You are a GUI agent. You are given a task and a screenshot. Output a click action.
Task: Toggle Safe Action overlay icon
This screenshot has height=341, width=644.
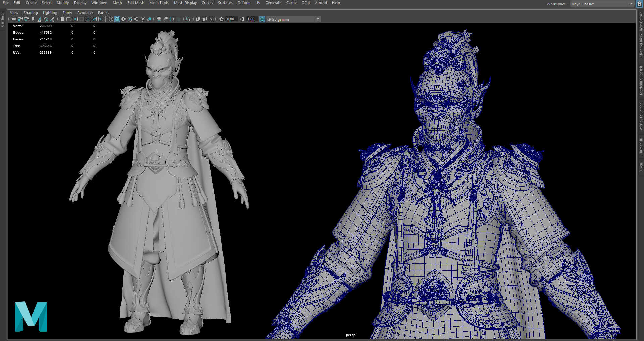pyautogui.click(x=94, y=19)
